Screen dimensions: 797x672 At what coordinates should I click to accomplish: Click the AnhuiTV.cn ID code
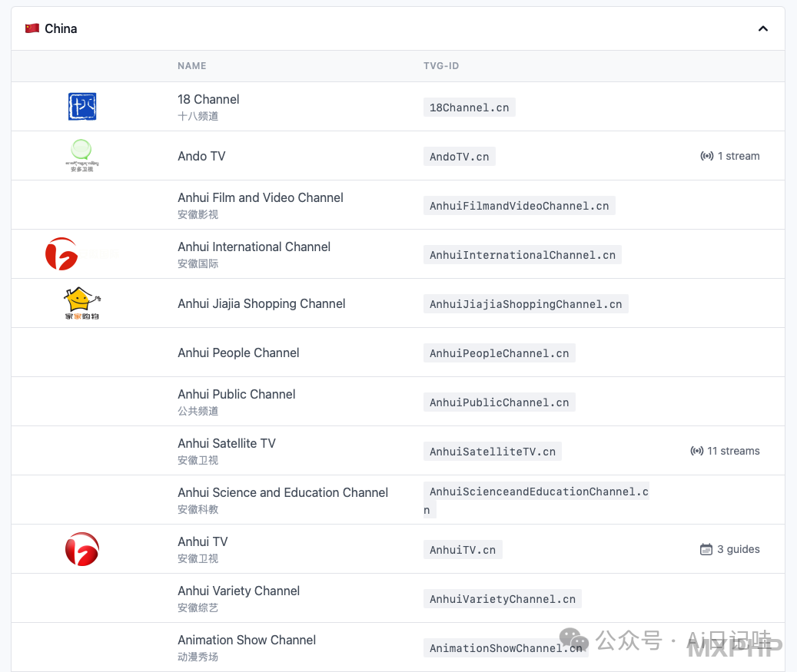[463, 550]
